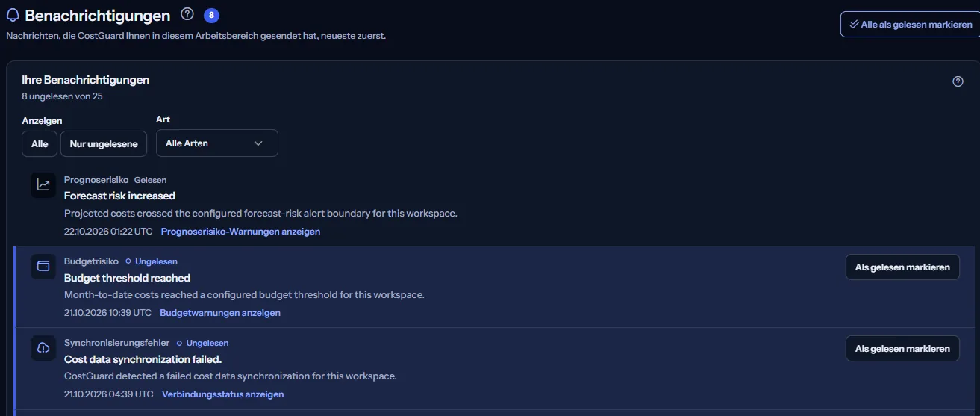Click the Projected costs crossed description text
The width and height of the screenshot is (980, 416).
point(260,213)
